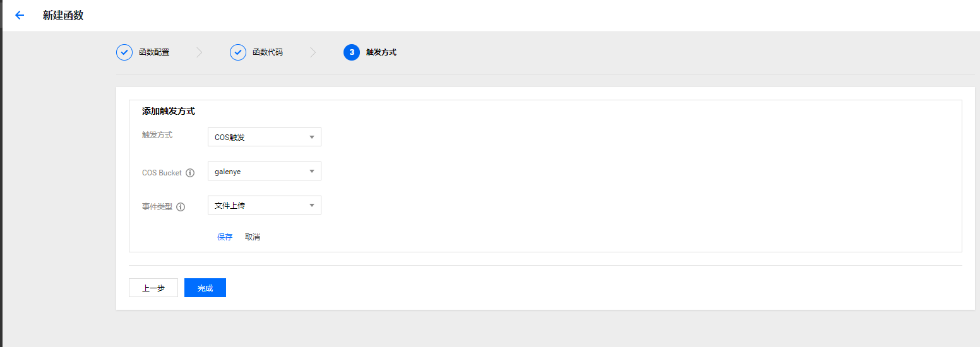Click the checkmark circle for 函数配置 step
The image size is (980, 347).
[124, 52]
